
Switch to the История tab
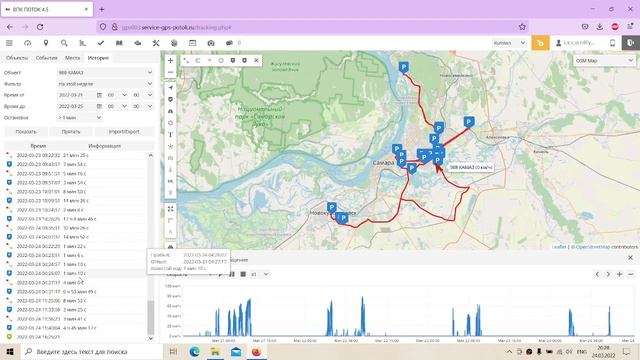click(x=98, y=58)
